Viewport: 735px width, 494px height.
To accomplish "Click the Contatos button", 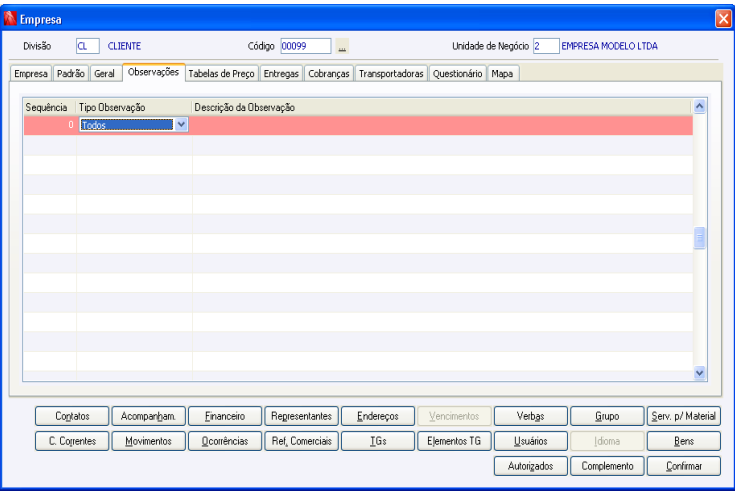I will pos(72,416).
